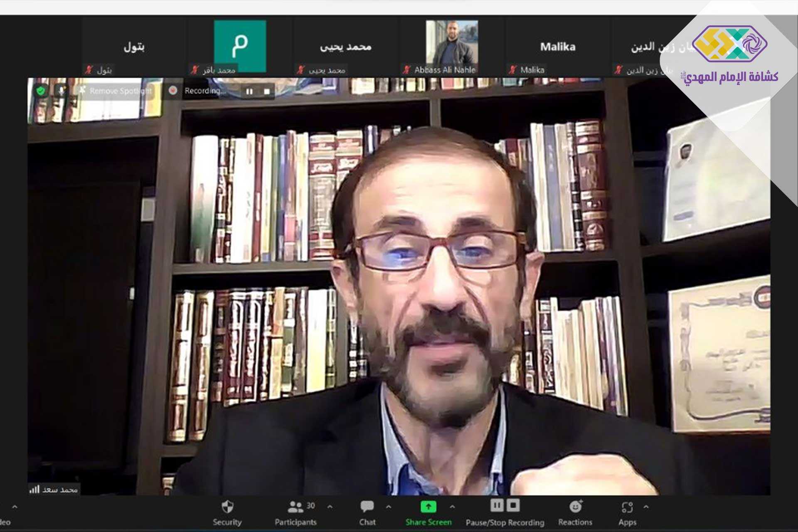
Task: Click the green Share Screen icon
Action: pyautogui.click(x=428, y=507)
